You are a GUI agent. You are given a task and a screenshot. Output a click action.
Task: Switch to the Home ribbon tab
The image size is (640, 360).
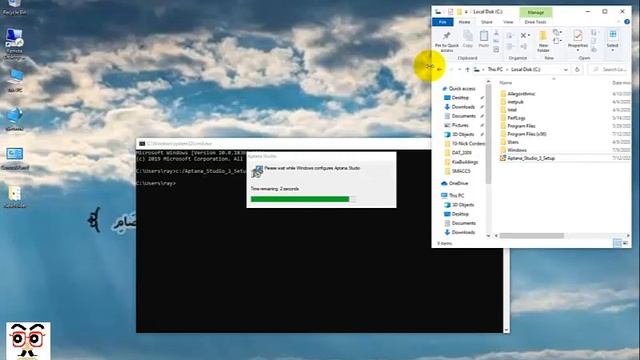click(x=464, y=22)
